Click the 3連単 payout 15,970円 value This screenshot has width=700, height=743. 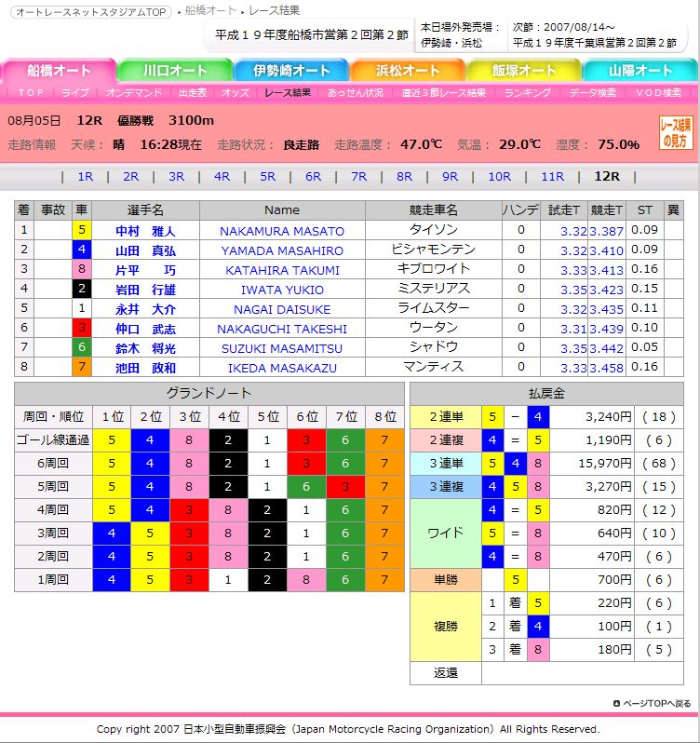pyautogui.click(x=605, y=463)
